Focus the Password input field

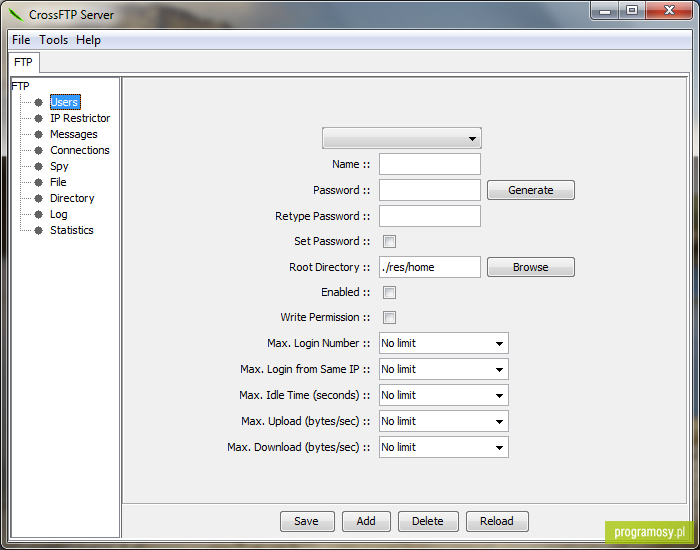430,190
